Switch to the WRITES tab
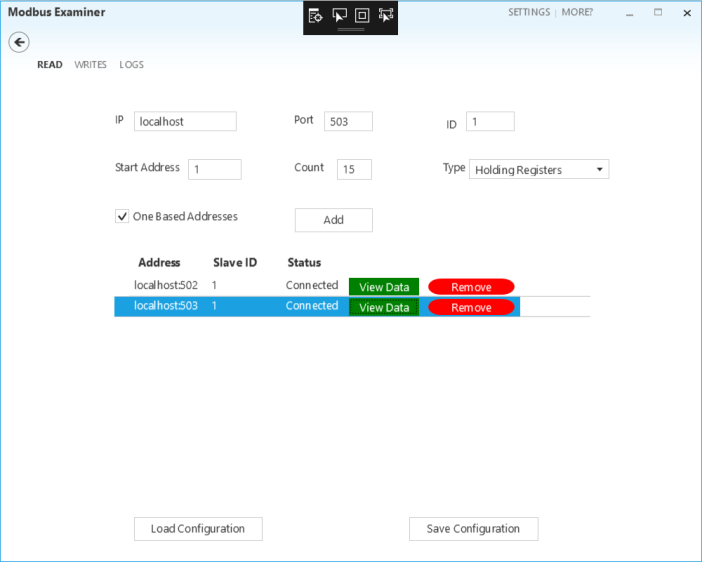 [x=90, y=65]
